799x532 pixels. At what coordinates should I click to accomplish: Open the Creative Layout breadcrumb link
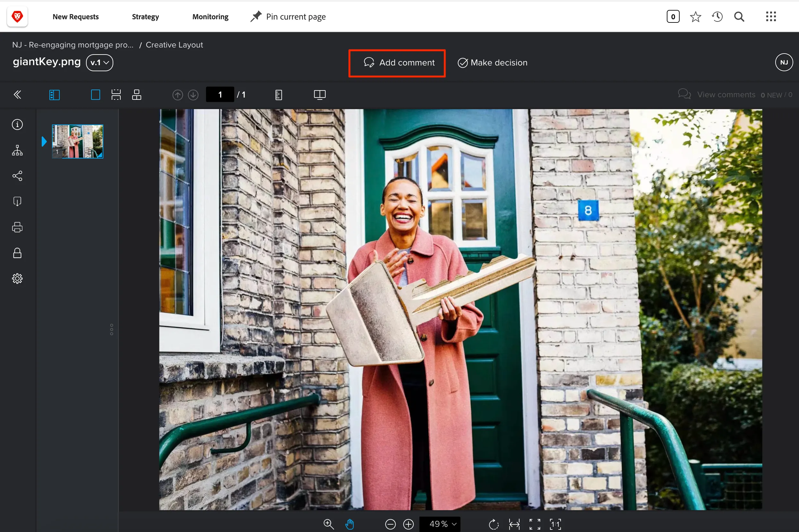[x=174, y=45]
